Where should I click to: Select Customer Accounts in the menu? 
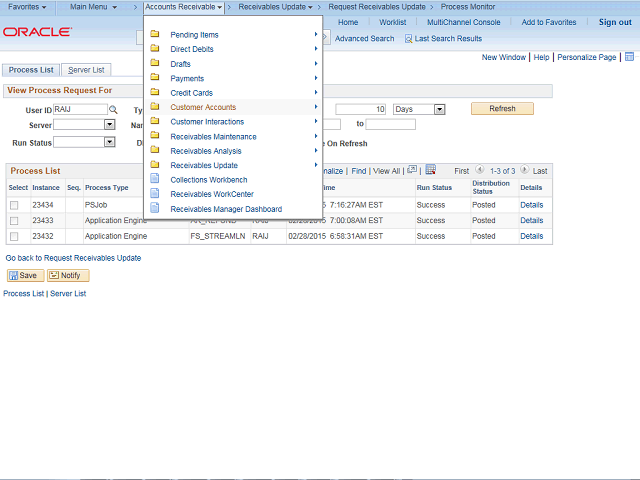point(203,107)
